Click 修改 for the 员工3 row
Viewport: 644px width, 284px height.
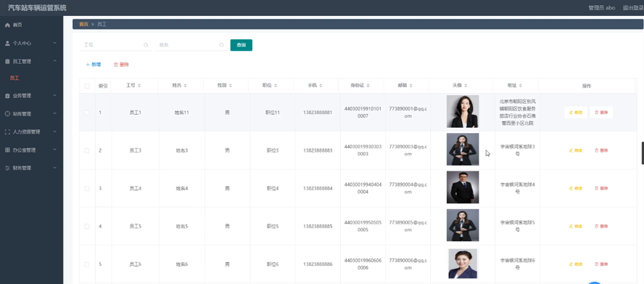(575, 150)
